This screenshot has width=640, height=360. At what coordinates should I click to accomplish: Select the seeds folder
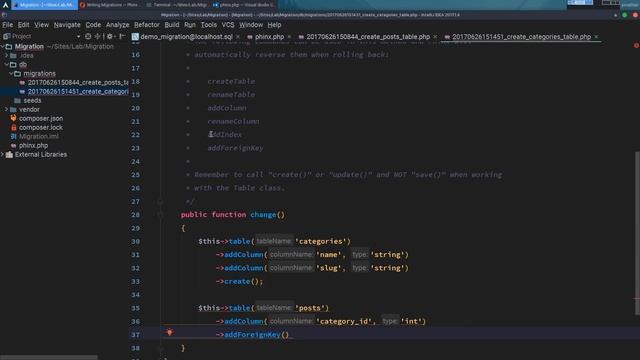tap(32, 100)
